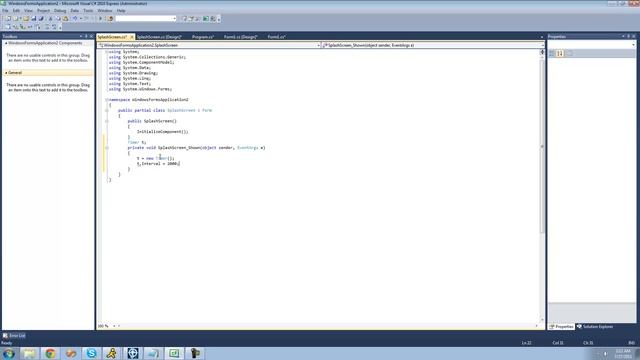Open Google Chrome from the taskbar
This screenshot has width=640, height=360.
click(50, 353)
